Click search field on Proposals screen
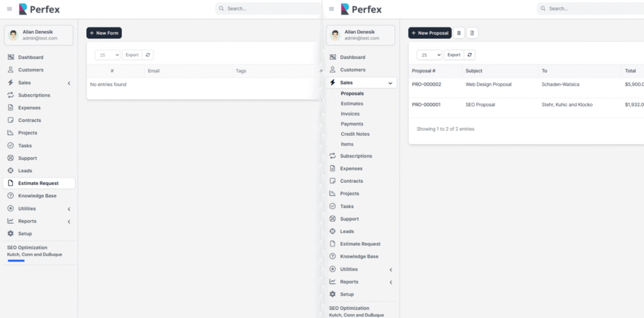The width and height of the screenshot is (644, 318). pyautogui.click(x=590, y=9)
